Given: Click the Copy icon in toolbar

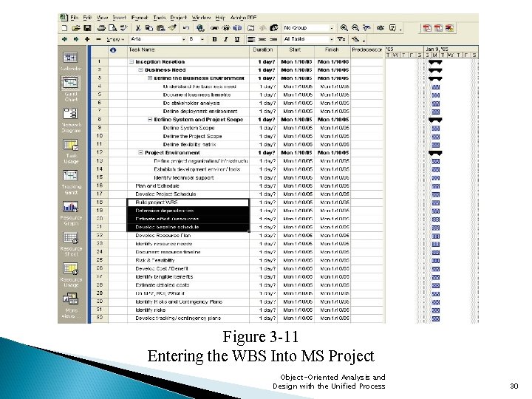Looking at the screenshot, I should point(149,28).
